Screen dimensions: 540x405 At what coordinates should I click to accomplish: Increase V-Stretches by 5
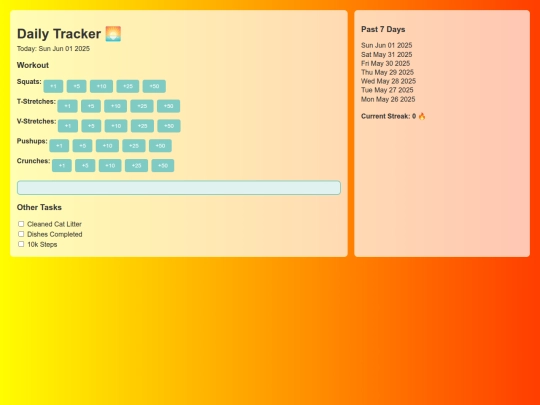[x=91, y=126]
